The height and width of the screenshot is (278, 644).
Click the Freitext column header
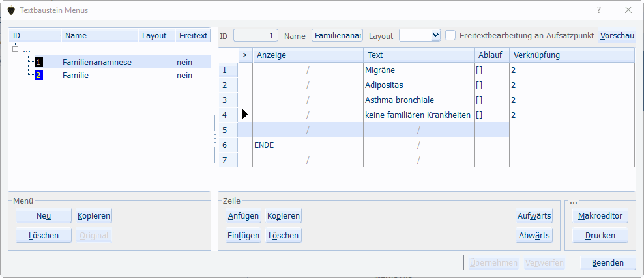tap(193, 36)
